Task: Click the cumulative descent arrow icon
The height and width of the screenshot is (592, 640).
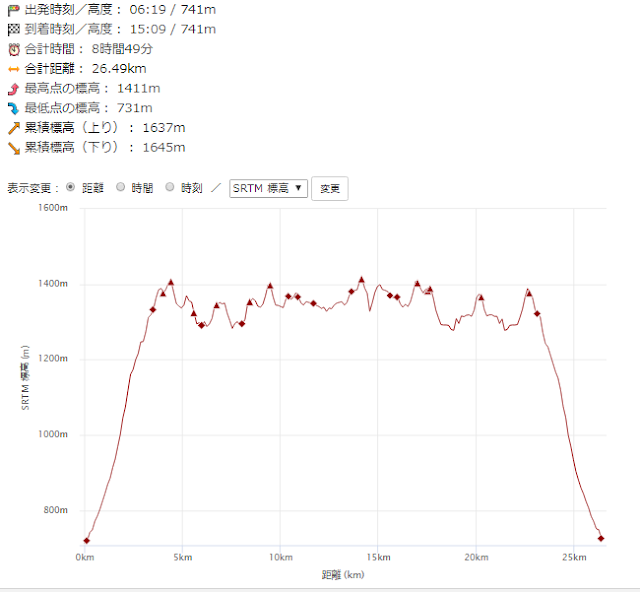Action: 13,148
